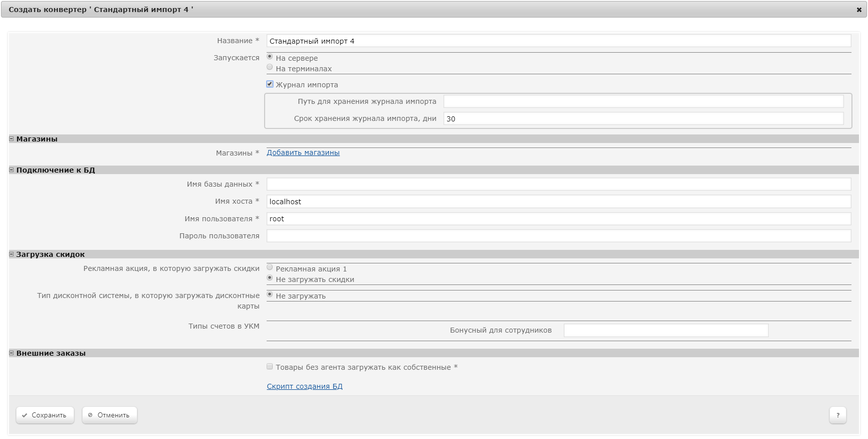
Task: Click the 'Добавить магазины' link
Action: pyautogui.click(x=303, y=153)
